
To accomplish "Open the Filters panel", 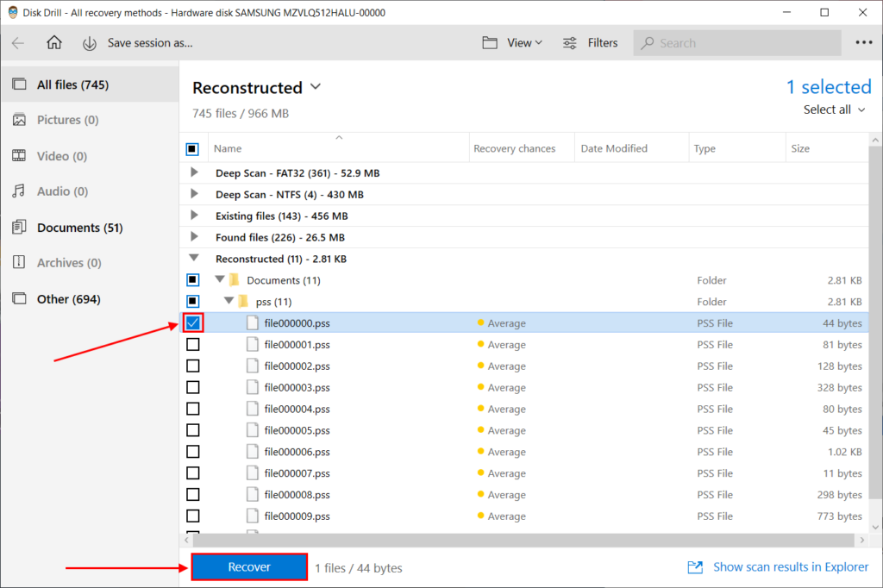I will tap(590, 42).
